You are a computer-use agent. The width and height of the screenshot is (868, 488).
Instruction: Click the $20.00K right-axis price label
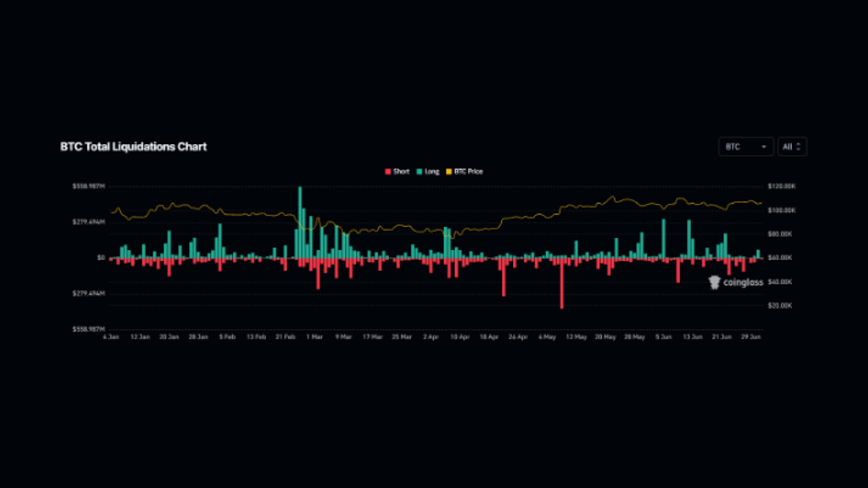(x=783, y=306)
